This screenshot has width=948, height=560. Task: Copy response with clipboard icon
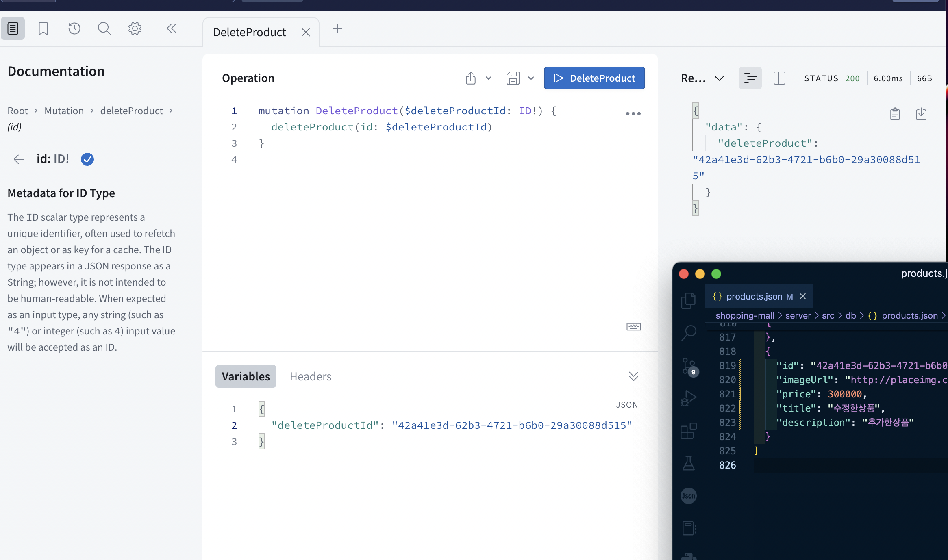pos(895,114)
